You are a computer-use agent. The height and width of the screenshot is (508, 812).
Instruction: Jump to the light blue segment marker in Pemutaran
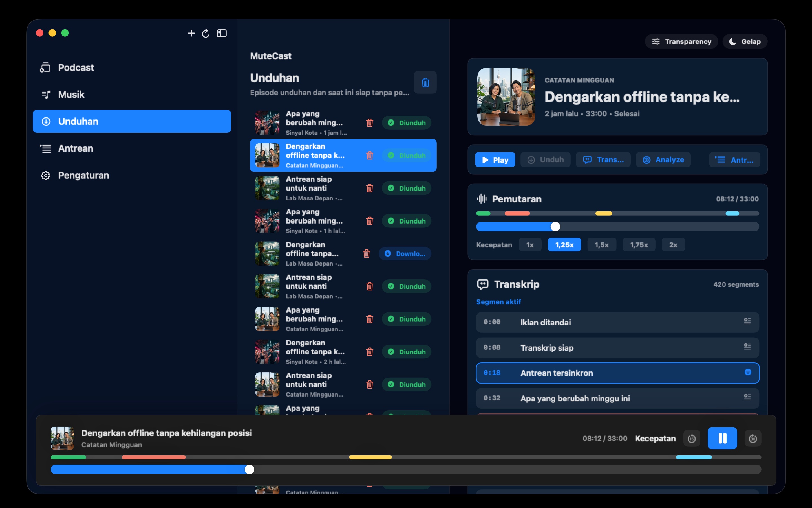[732, 213]
